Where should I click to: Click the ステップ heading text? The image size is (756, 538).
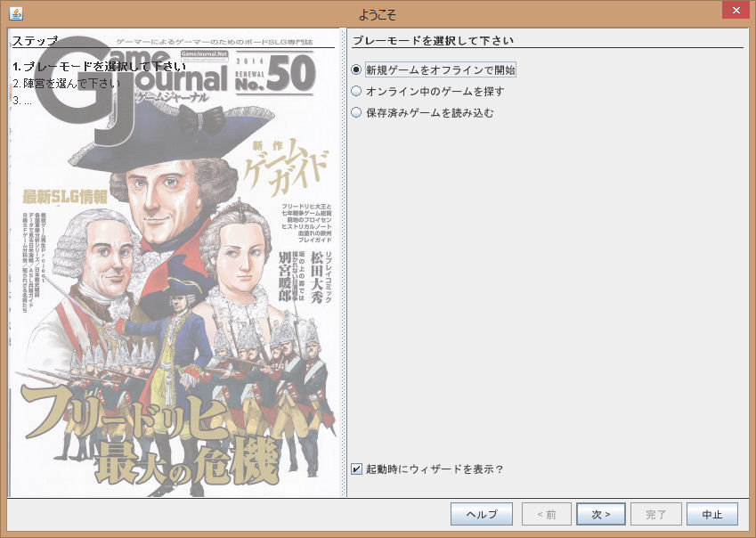35,40
